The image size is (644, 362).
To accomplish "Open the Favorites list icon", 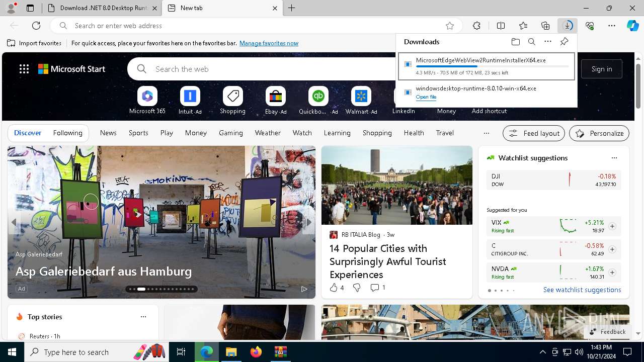I will [x=523, y=26].
